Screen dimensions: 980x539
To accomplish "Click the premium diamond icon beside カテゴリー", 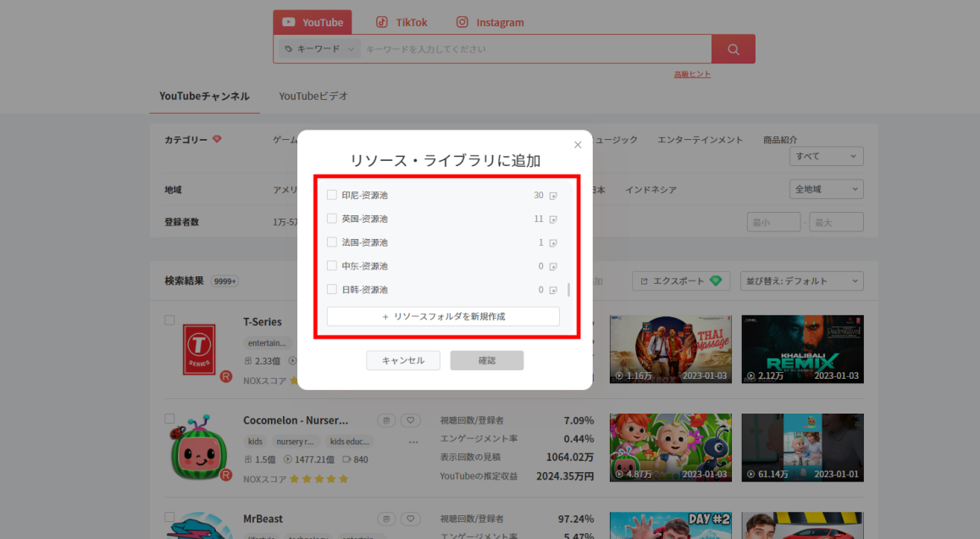I will [x=217, y=139].
